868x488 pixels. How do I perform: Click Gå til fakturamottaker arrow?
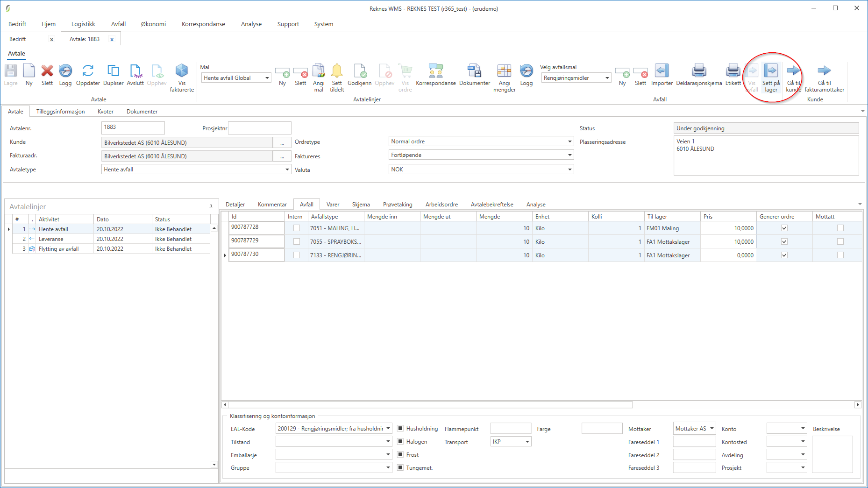pyautogui.click(x=825, y=78)
